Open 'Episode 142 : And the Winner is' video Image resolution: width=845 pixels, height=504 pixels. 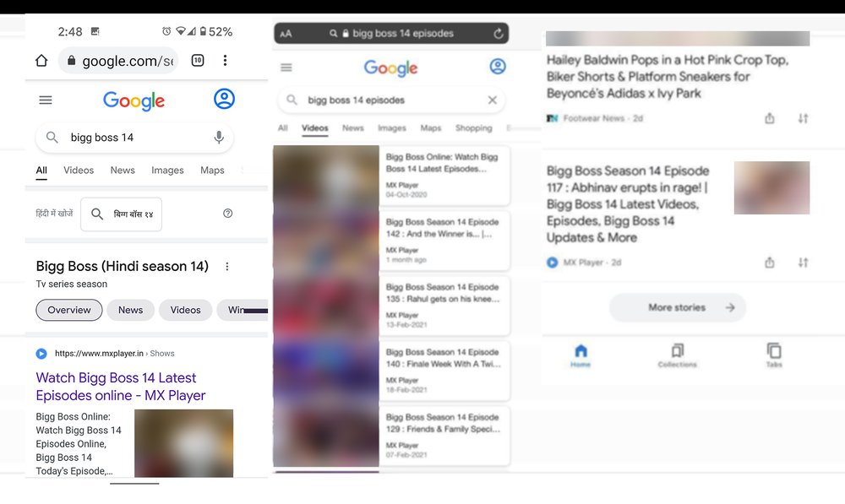(444, 241)
